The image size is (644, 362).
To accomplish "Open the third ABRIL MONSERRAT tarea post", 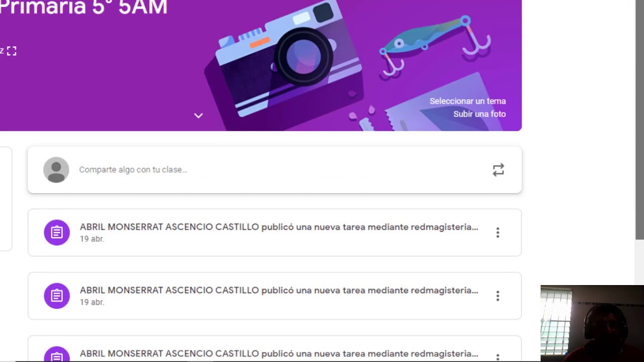I will [275, 349].
